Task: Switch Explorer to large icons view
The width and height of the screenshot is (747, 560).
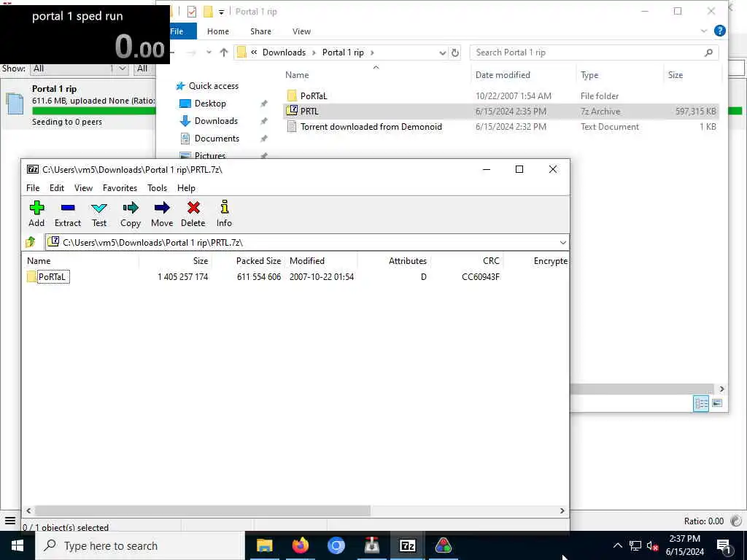Action: tap(716, 404)
